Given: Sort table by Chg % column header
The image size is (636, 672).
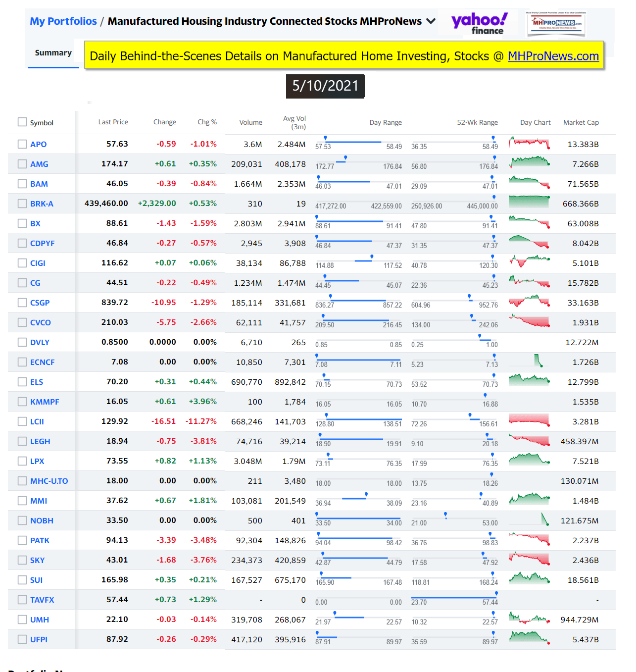Looking at the screenshot, I should 207,122.
